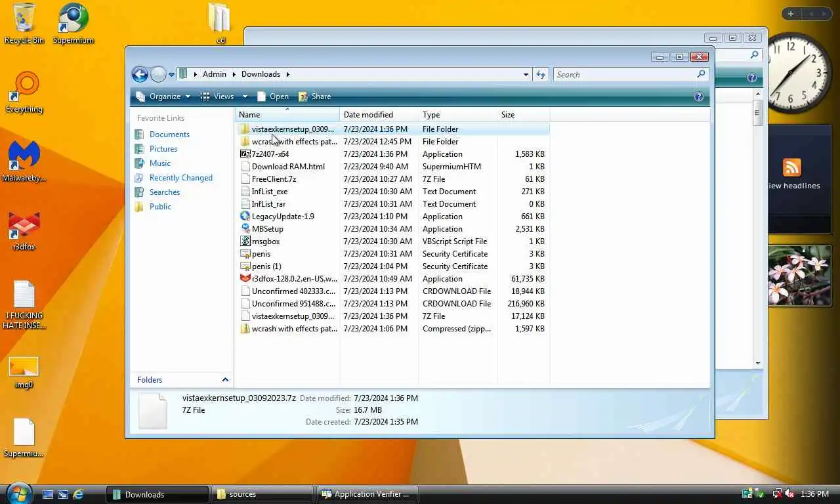Click the sidebar add gadget plus button
The height and width of the screenshot is (504, 840).
pyautogui.click(x=791, y=14)
